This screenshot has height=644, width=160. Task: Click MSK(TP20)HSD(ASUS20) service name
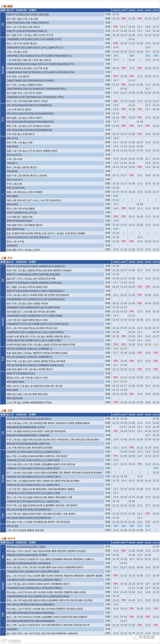(21, 374)
